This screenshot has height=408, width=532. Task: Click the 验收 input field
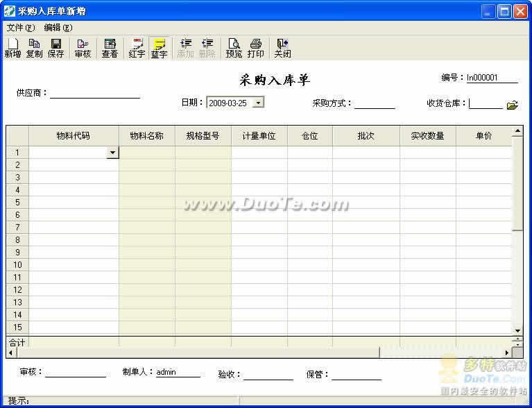[x=268, y=375]
